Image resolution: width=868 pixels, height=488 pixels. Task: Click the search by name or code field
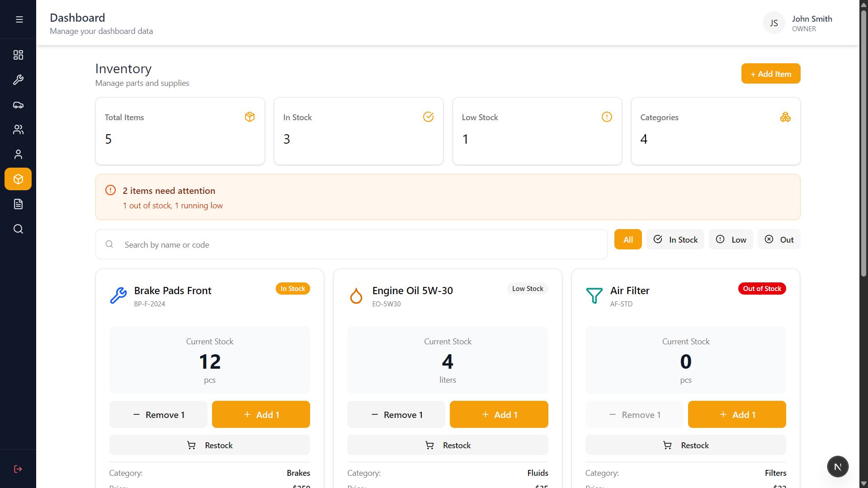click(x=351, y=244)
